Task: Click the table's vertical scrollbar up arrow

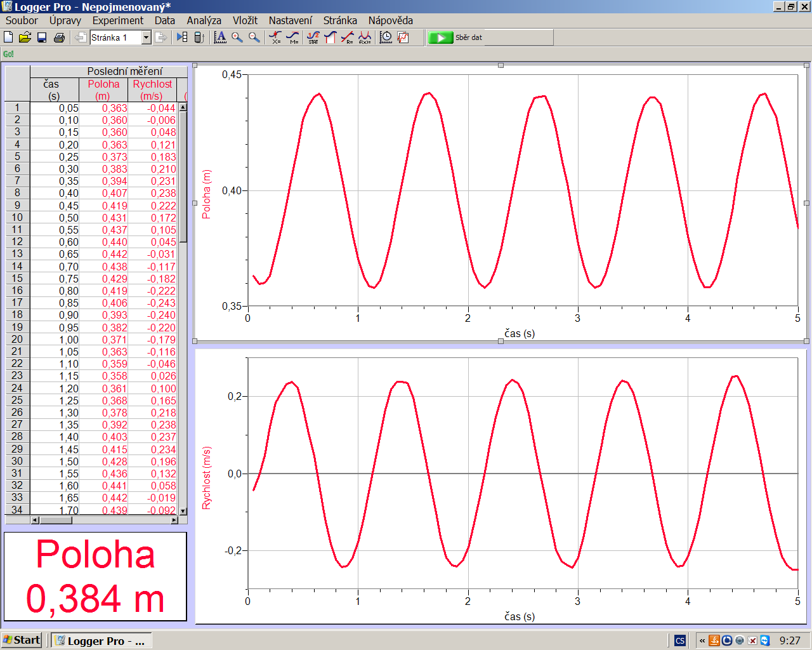Action: (x=183, y=107)
